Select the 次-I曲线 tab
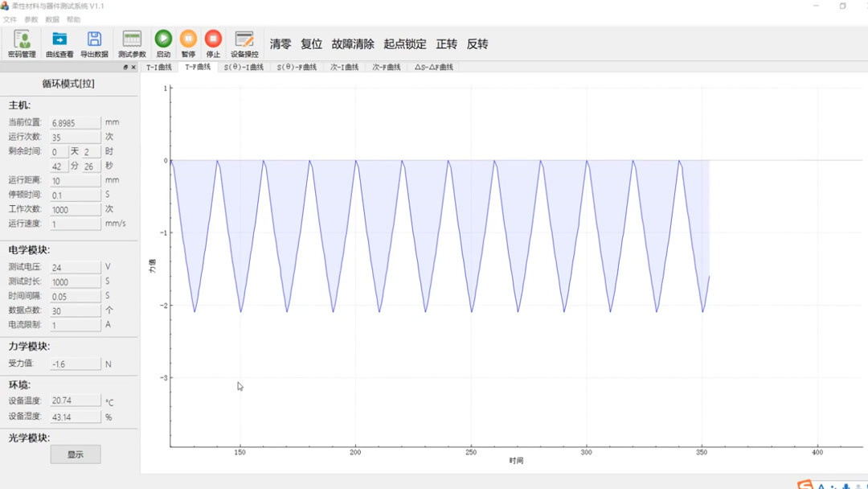Screen dimensions: 868x489 pos(344,68)
